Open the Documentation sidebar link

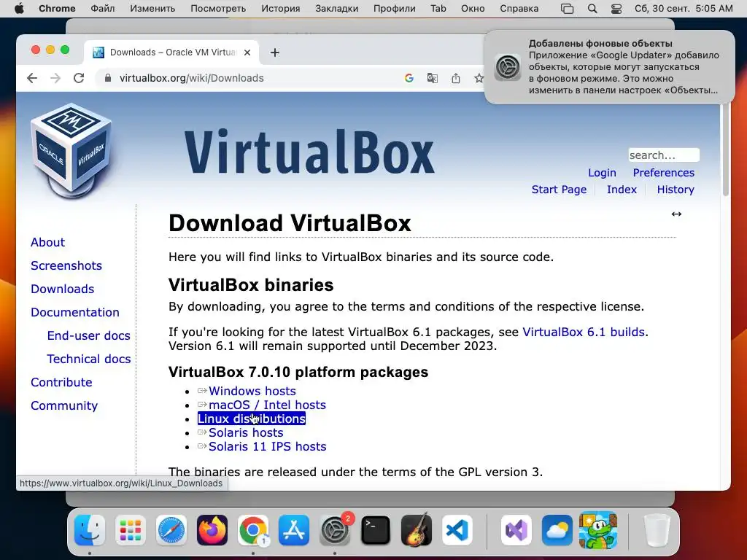point(75,312)
